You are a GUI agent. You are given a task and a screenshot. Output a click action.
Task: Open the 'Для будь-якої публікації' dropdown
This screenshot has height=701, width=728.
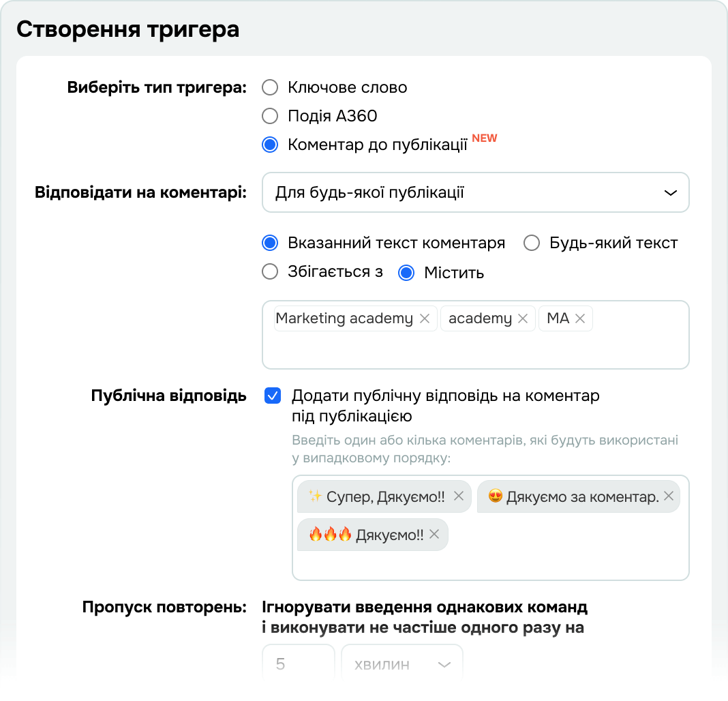[475, 193]
